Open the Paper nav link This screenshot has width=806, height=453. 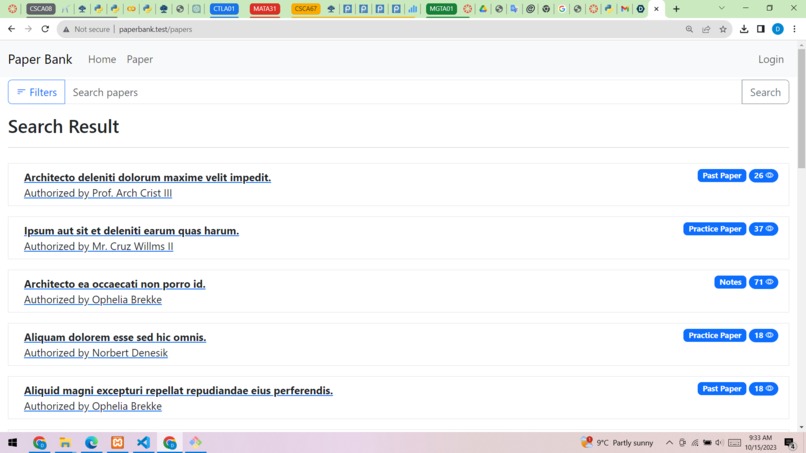point(140,59)
